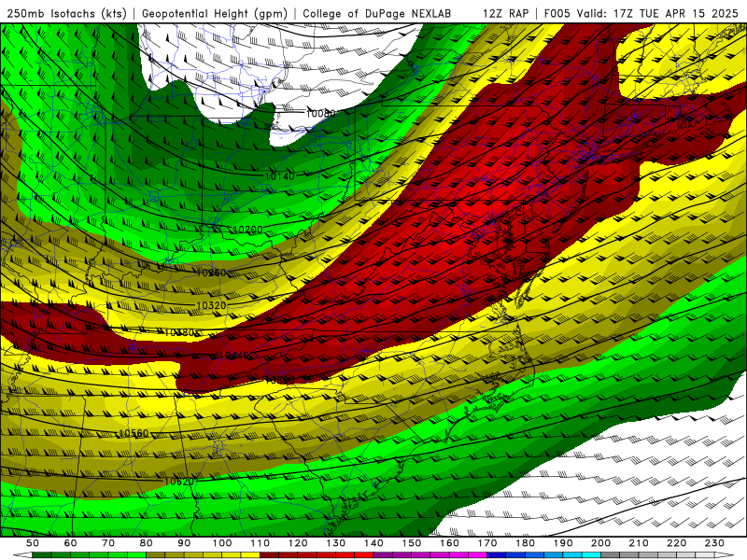The image size is (747, 560).
Task: Select the 60 knot scale label
Action: tap(71, 543)
